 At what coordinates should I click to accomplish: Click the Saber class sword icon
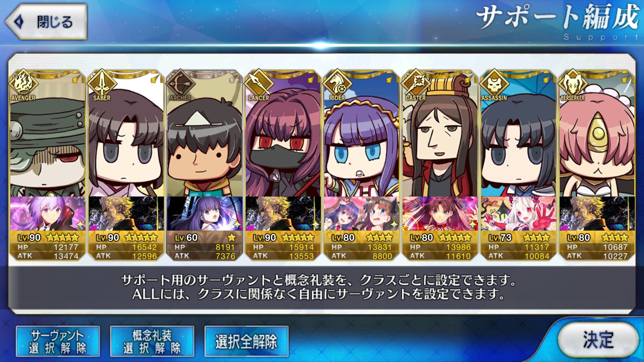tap(102, 83)
